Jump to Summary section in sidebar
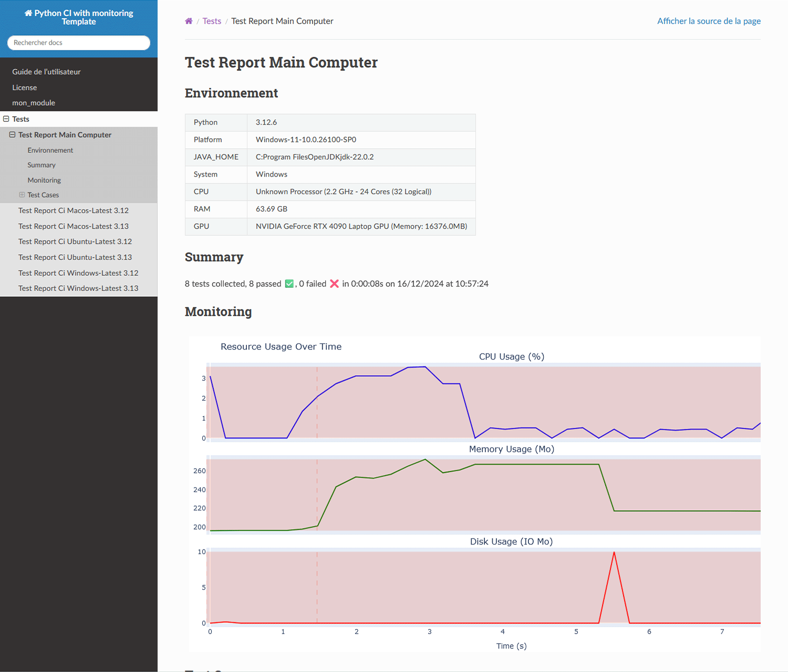This screenshot has width=788, height=672. click(42, 165)
